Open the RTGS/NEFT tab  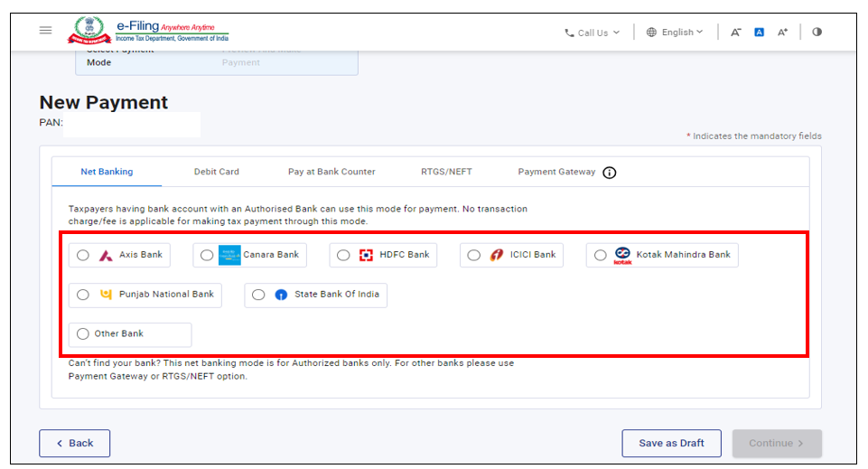[x=446, y=172]
